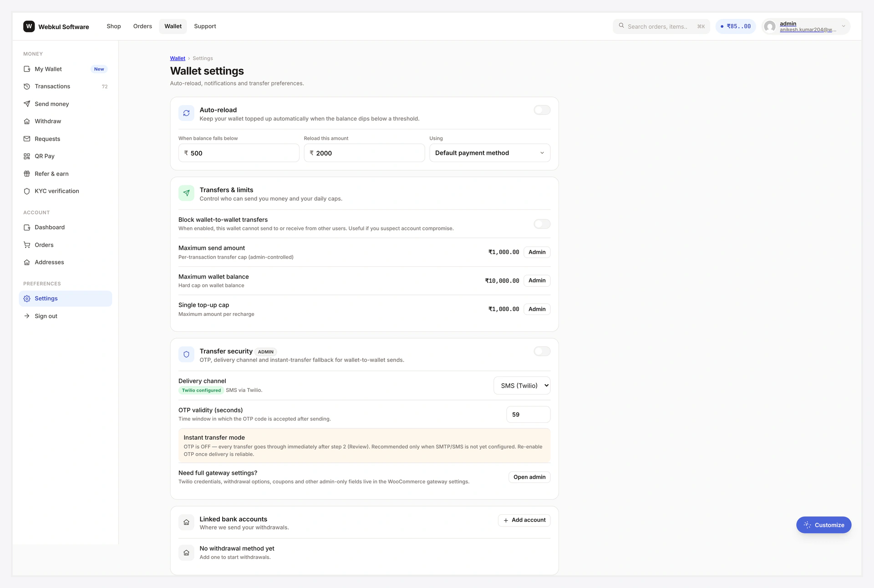The height and width of the screenshot is (588, 874).
Task: Open the Default payment method dropdown
Action: pyautogui.click(x=490, y=153)
